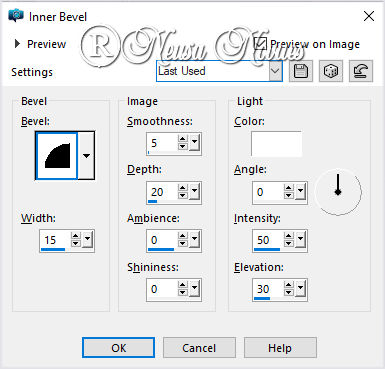Click the Depth value field
This screenshot has width=385, height=369.
(162, 192)
